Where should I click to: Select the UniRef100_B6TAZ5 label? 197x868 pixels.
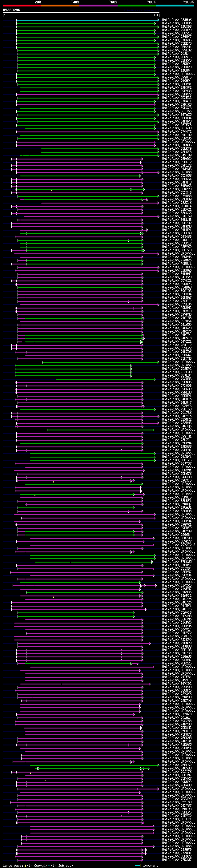(x=176, y=115)
